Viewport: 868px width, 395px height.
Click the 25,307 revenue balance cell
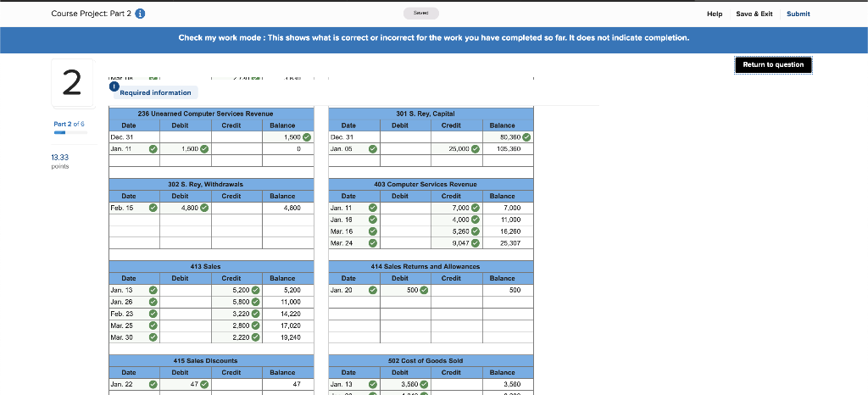[509, 243]
